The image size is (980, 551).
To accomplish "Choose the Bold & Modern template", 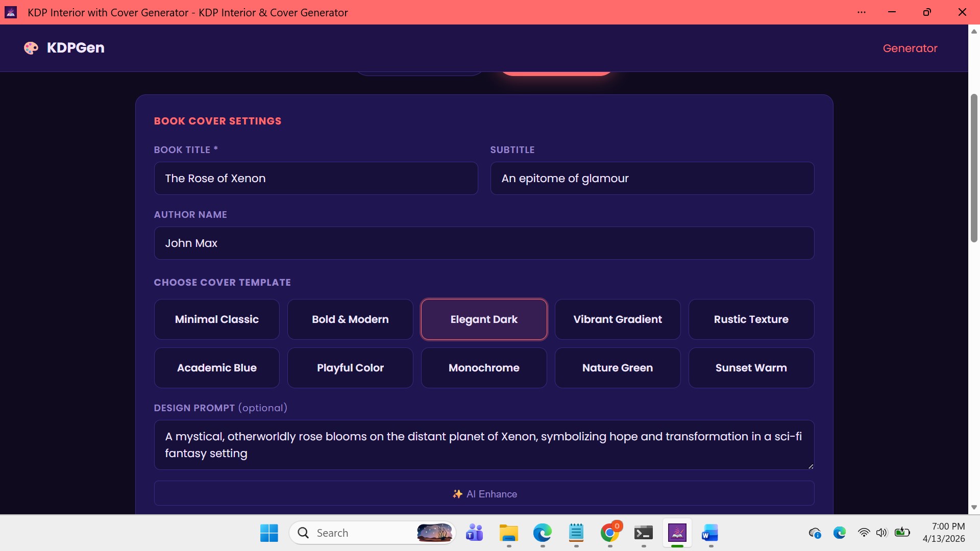I will (x=350, y=319).
